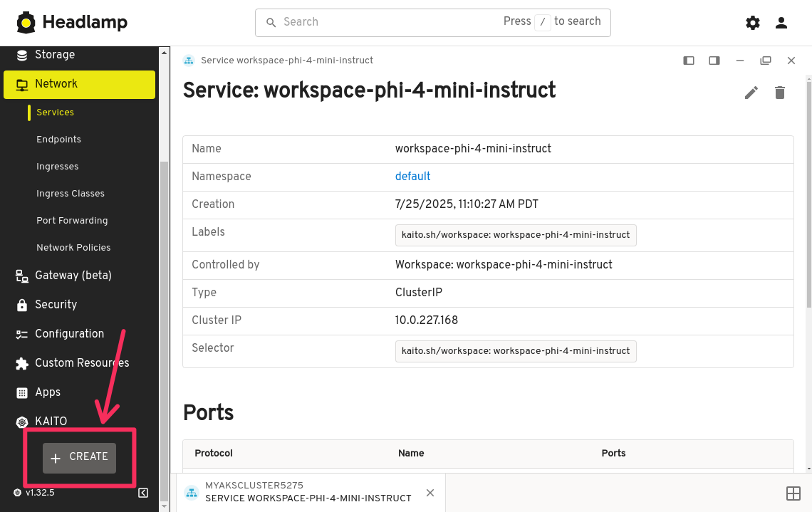The image size is (812, 512).
Task: Expand the Gateway (beta) section
Action: tap(73, 276)
